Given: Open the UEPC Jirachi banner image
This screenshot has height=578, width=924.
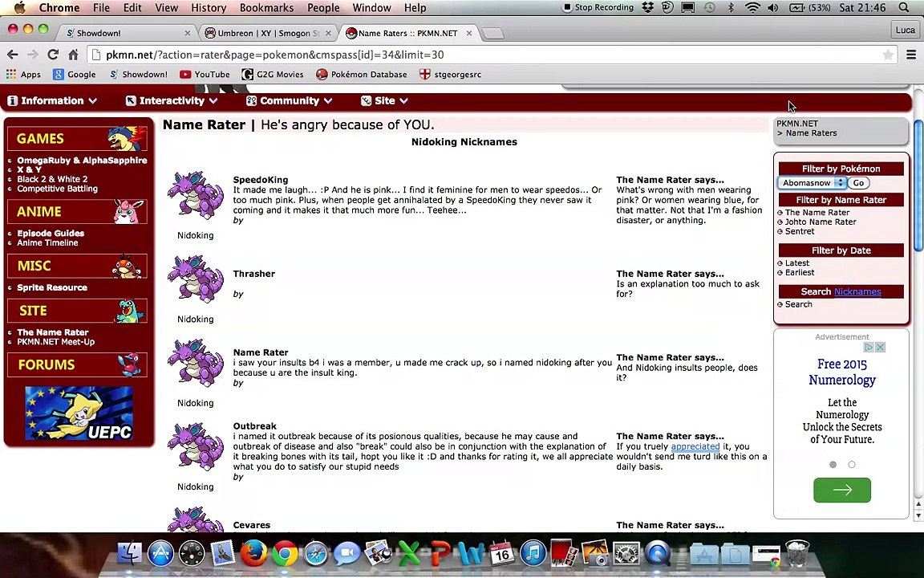Looking at the screenshot, I should click(x=79, y=413).
